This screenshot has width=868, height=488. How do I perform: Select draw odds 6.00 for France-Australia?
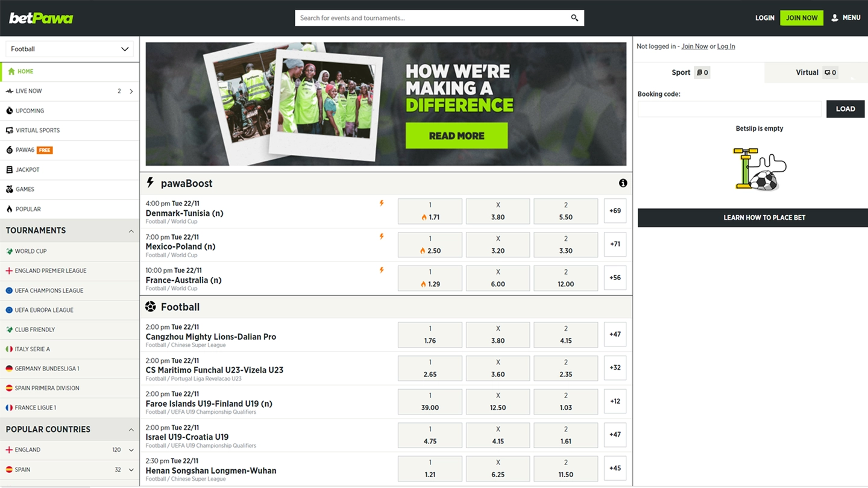click(x=498, y=278)
